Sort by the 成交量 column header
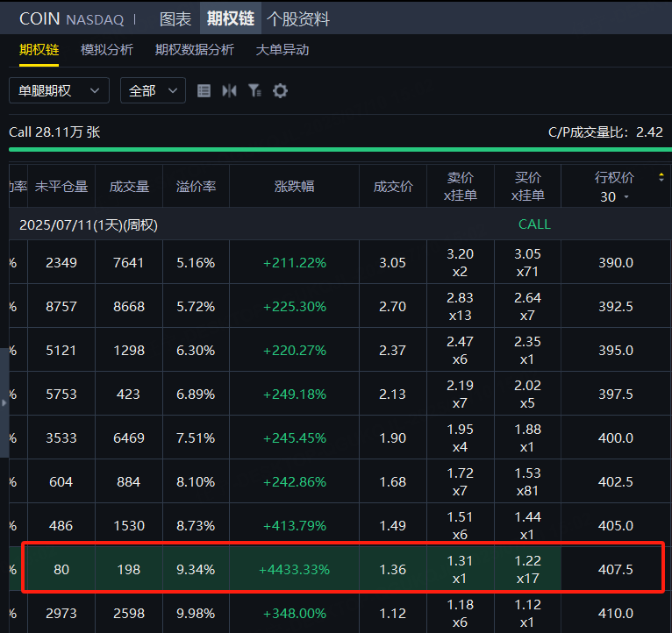 pyautogui.click(x=129, y=186)
